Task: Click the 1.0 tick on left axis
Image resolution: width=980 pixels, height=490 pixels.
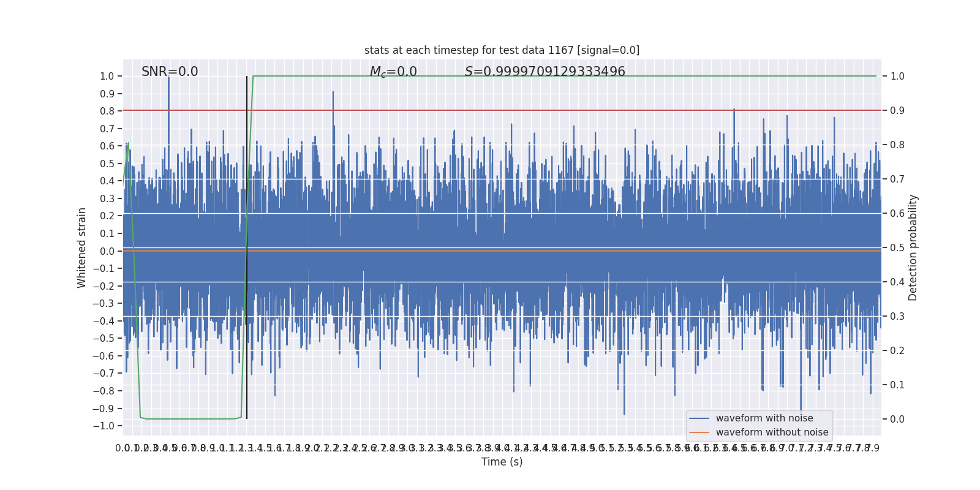Action: (x=107, y=76)
